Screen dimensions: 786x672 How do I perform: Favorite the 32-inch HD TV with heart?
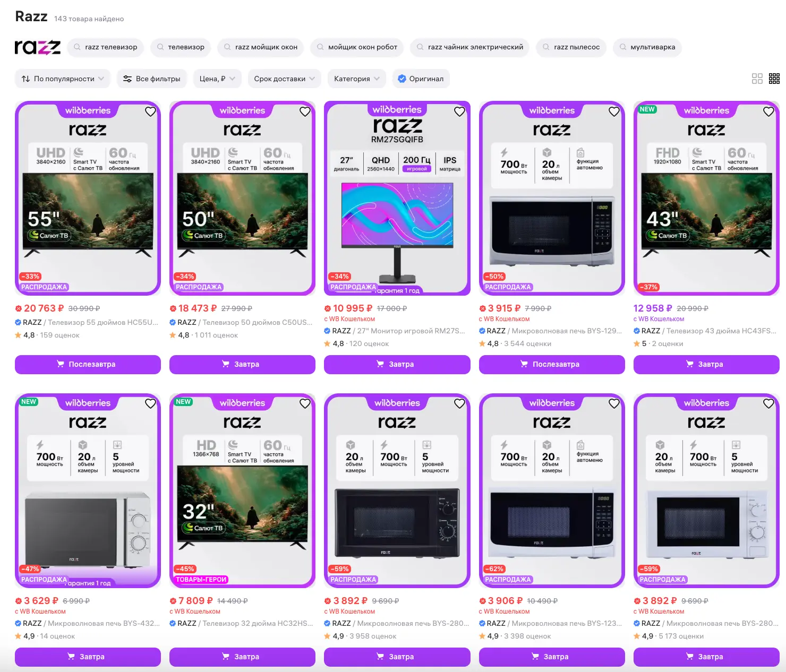[x=305, y=404]
